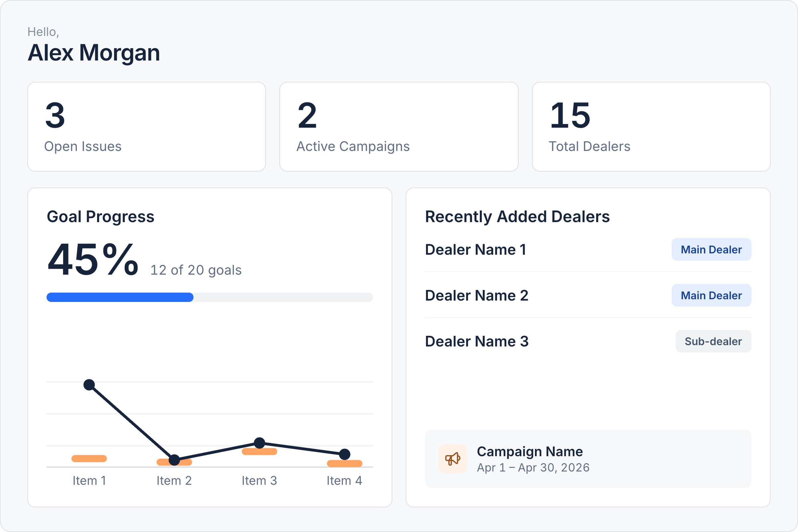Click the blue goal progress bar

[120, 297]
